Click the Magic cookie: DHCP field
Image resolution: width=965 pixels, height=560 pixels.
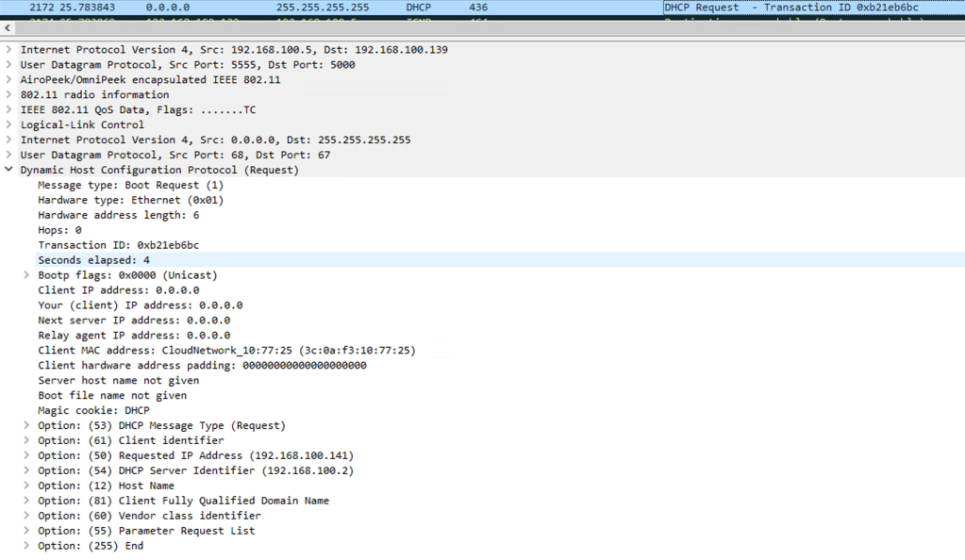tap(93, 411)
